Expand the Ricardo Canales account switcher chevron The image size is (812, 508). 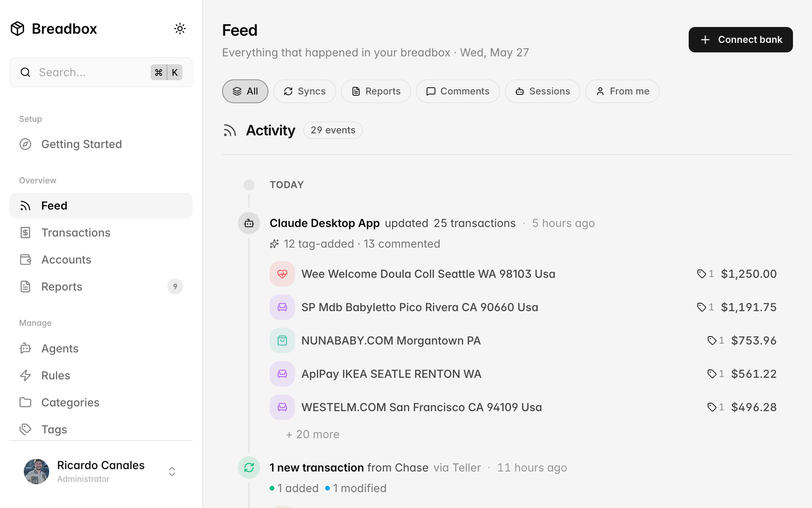[172, 471]
